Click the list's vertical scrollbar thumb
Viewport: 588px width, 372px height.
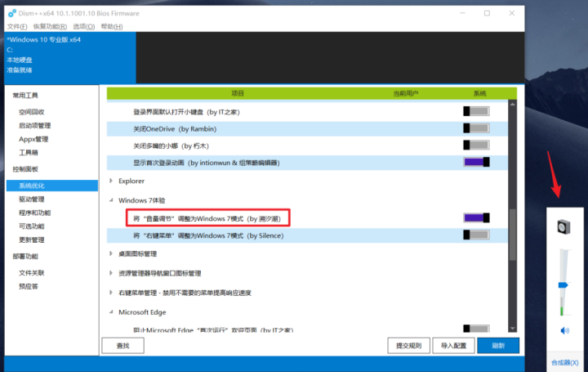(x=512, y=235)
